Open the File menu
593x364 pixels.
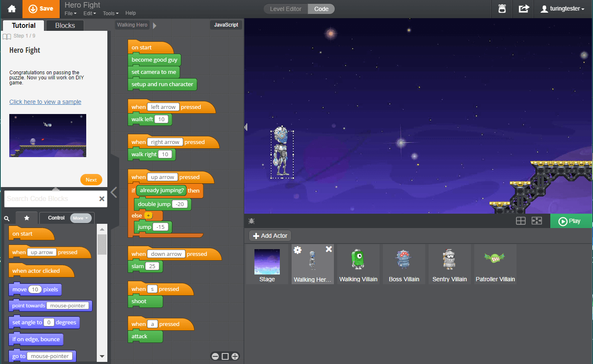71,13
